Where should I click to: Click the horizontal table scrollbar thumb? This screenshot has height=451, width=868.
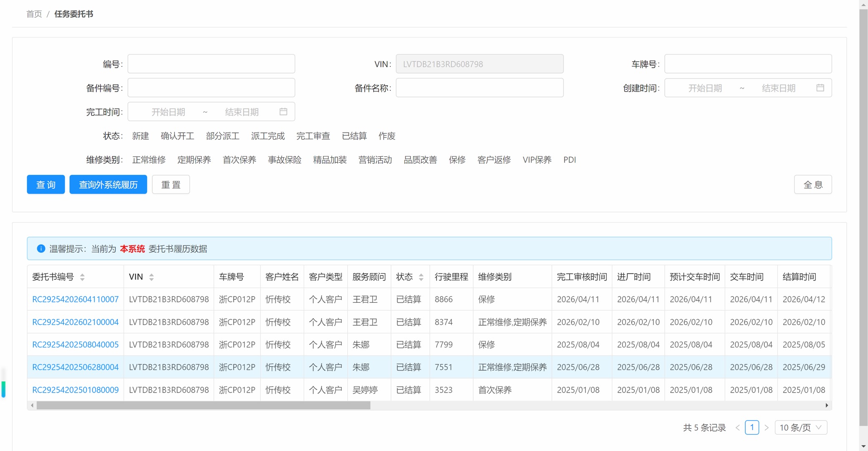tap(204, 405)
